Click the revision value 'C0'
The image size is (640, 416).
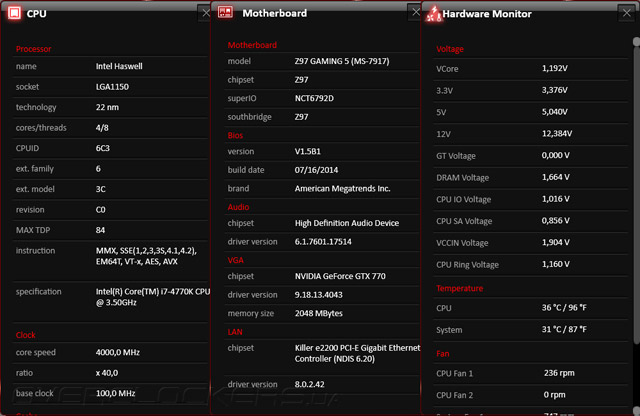(x=100, y=209)
